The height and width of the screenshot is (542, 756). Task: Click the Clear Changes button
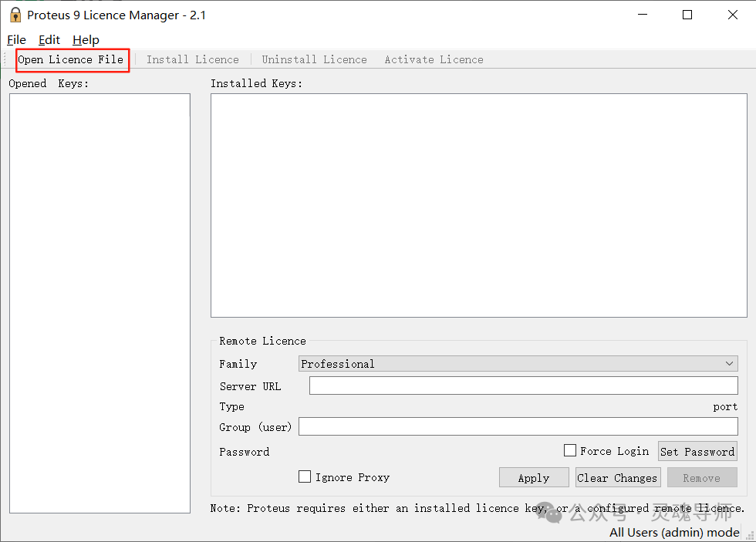tap(618, 476)
